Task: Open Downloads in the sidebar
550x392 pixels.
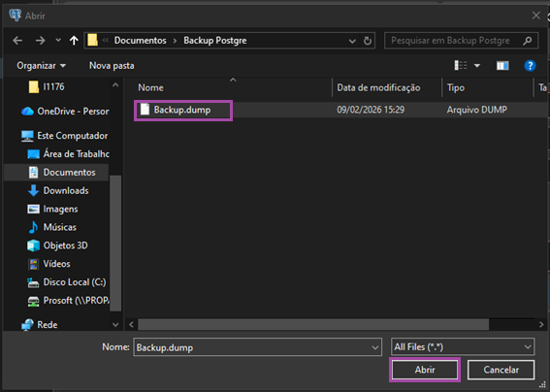Action: click(66, 190)
